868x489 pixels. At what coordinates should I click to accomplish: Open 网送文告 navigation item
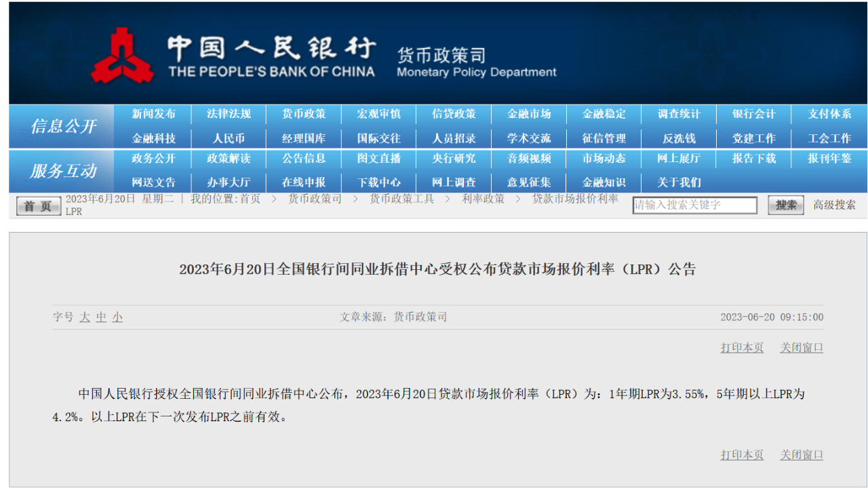click(154, 182)
